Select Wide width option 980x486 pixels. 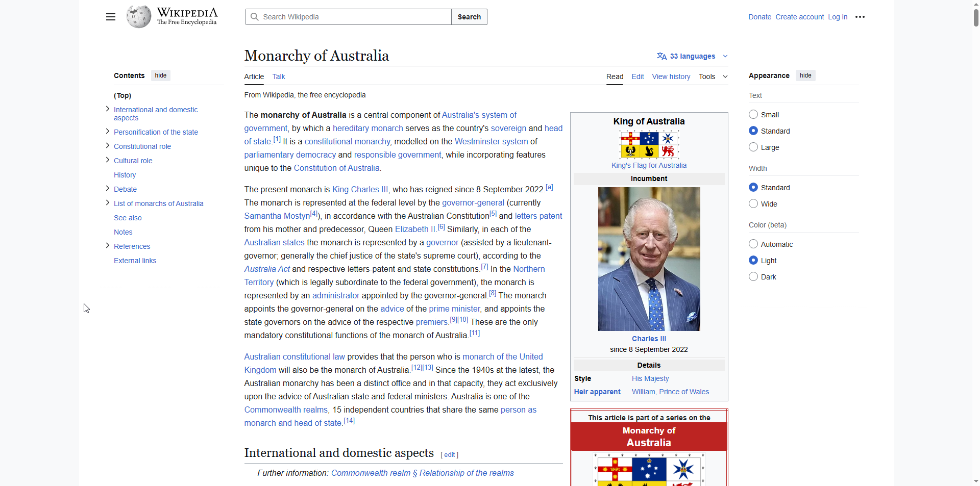coord(753,203)
